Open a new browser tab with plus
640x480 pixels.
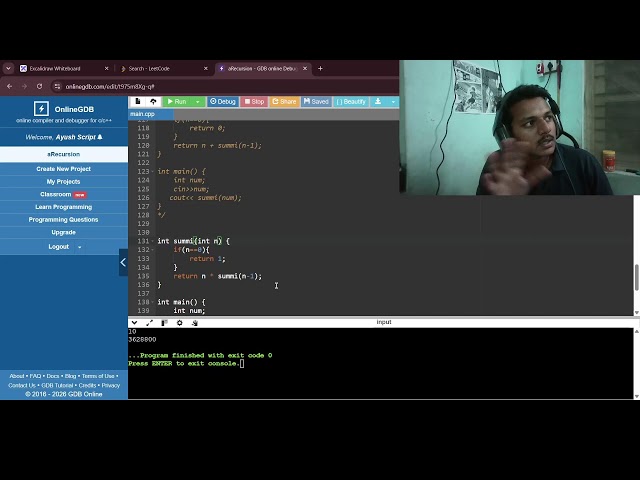(320, 69)
